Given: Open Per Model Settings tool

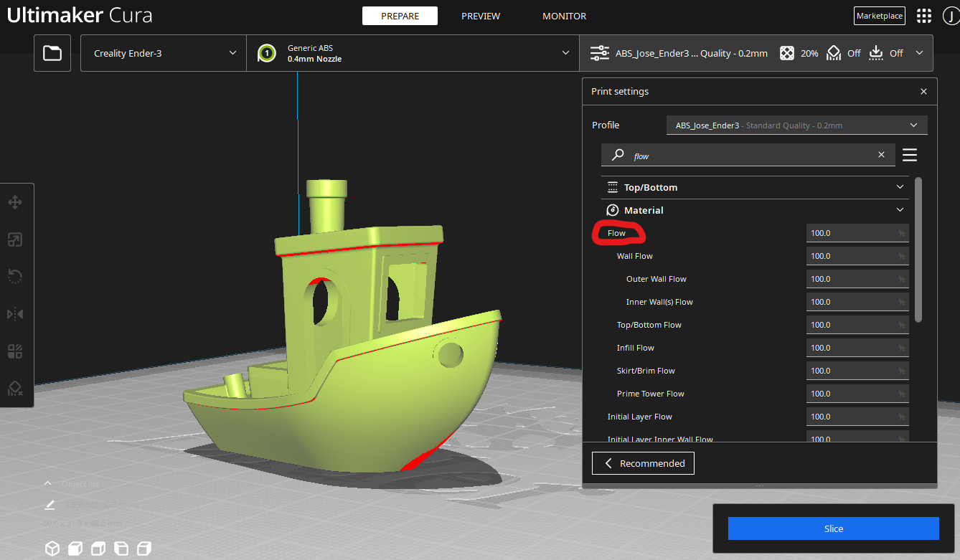Looking at the screenshot, I should point(15,351).
